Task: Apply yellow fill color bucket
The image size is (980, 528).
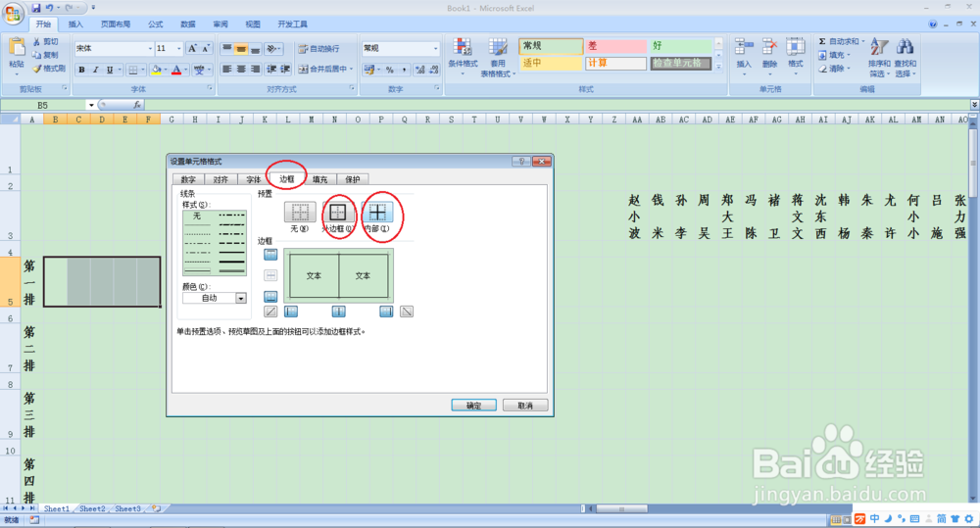Action: 157,70
